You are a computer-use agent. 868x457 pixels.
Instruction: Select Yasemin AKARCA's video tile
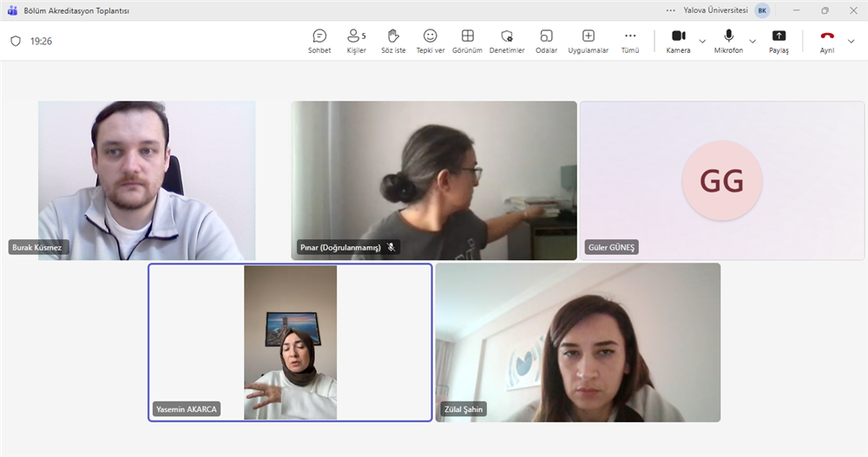pos(290,343)
